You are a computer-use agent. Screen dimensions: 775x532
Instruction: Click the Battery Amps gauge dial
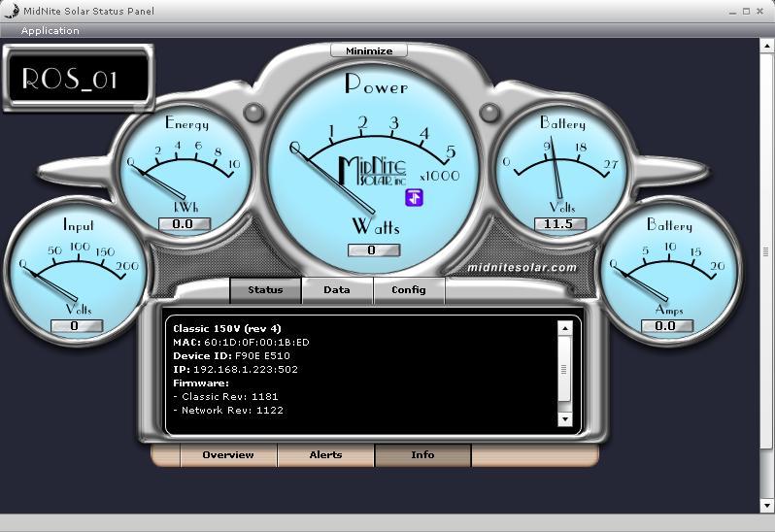coord(669,271)
